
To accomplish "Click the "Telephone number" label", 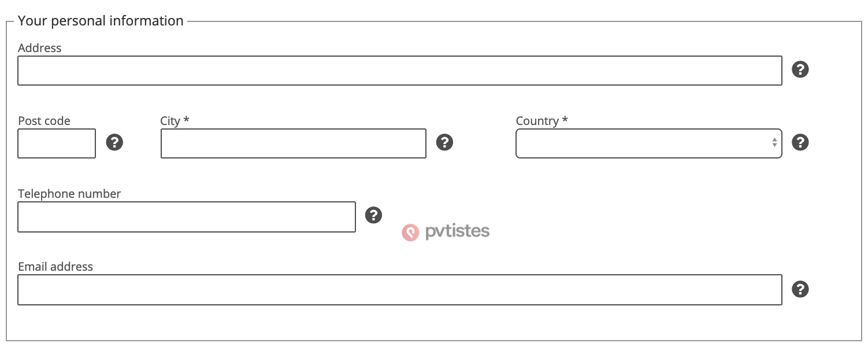I will pyautogui.click(x=69, y=194).
